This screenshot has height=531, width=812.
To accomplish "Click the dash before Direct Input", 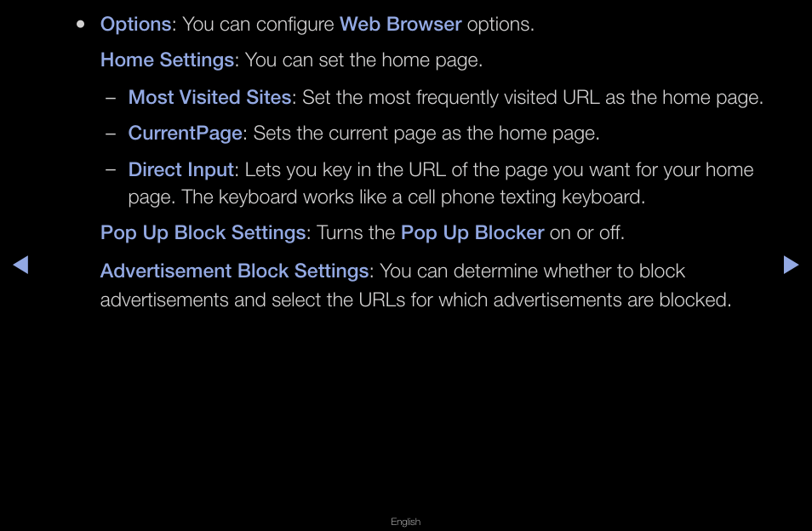I will [x=111, y=169].
